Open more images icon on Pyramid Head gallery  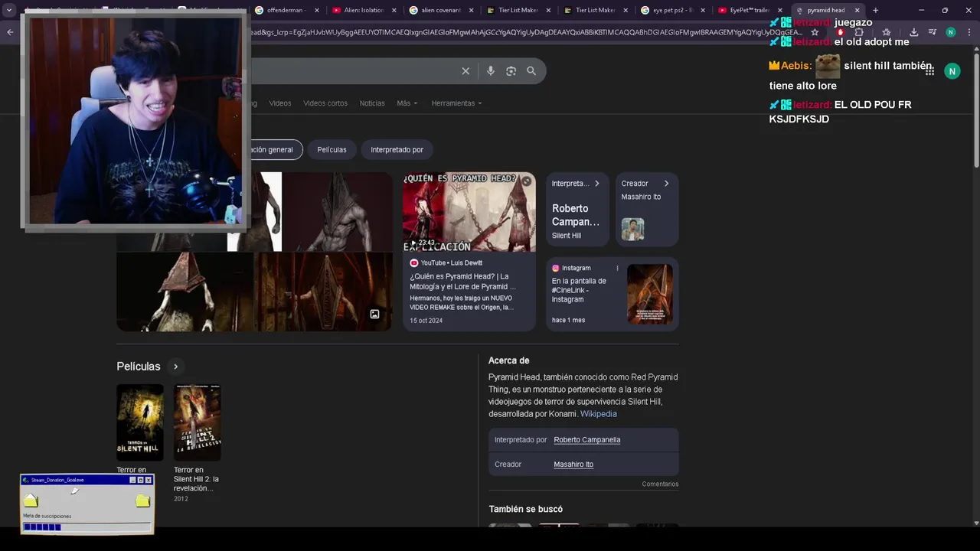coord(374,314)
